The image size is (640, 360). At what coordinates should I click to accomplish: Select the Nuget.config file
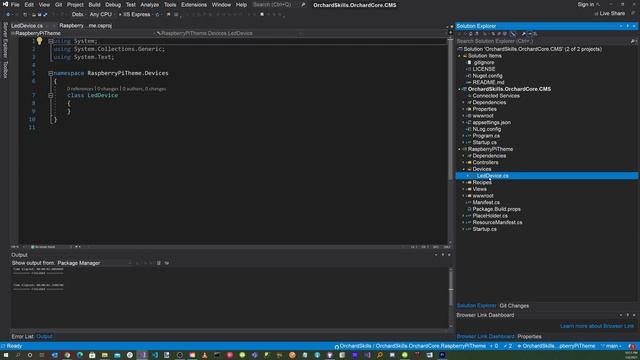click(x=487, y=76)
